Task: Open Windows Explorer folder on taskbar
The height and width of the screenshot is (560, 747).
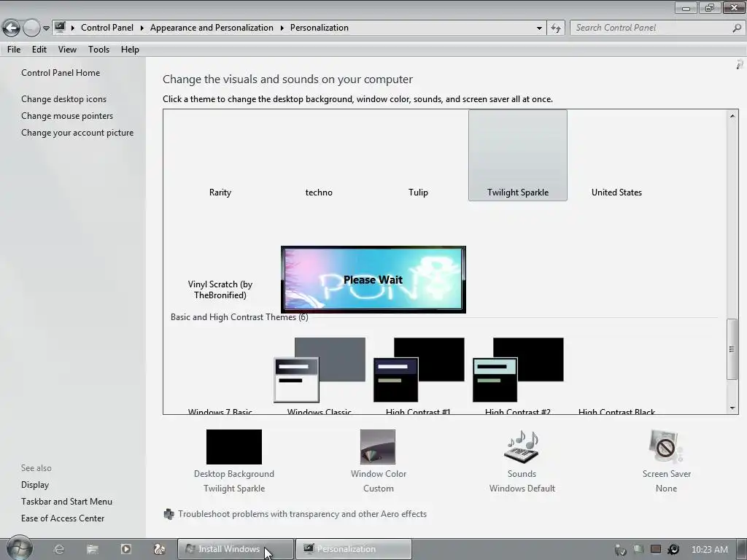Action: 93,549
